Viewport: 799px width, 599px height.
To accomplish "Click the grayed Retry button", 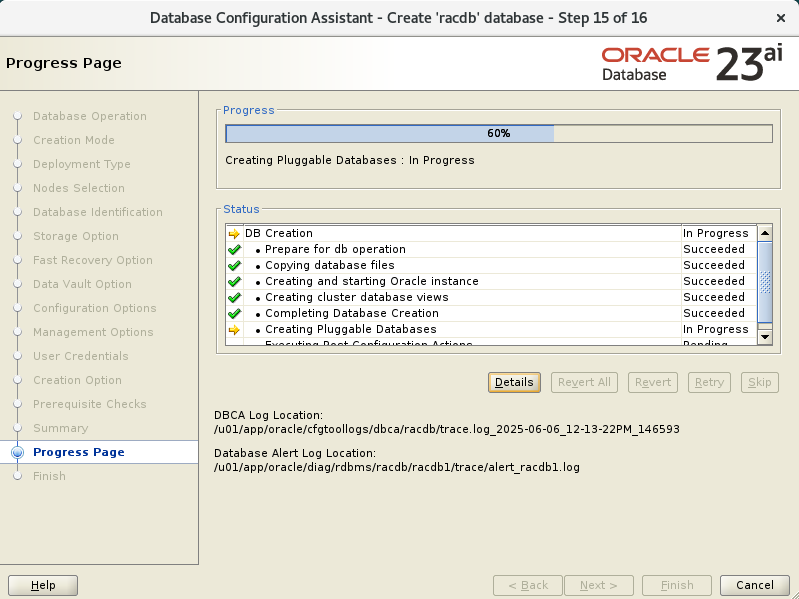I will [709, 382].
